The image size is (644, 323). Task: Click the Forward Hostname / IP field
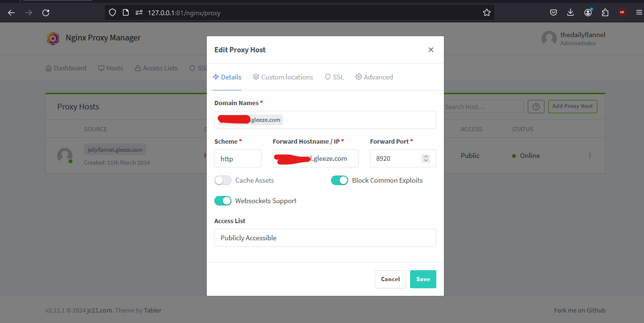pos(315,158)
